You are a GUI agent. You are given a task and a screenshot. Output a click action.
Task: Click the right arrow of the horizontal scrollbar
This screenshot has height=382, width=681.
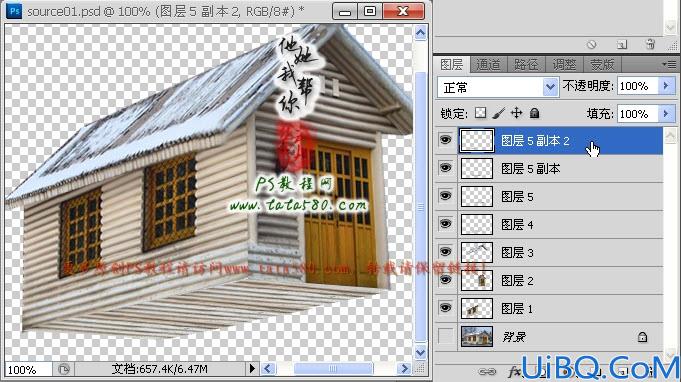(x=404, y=369)
